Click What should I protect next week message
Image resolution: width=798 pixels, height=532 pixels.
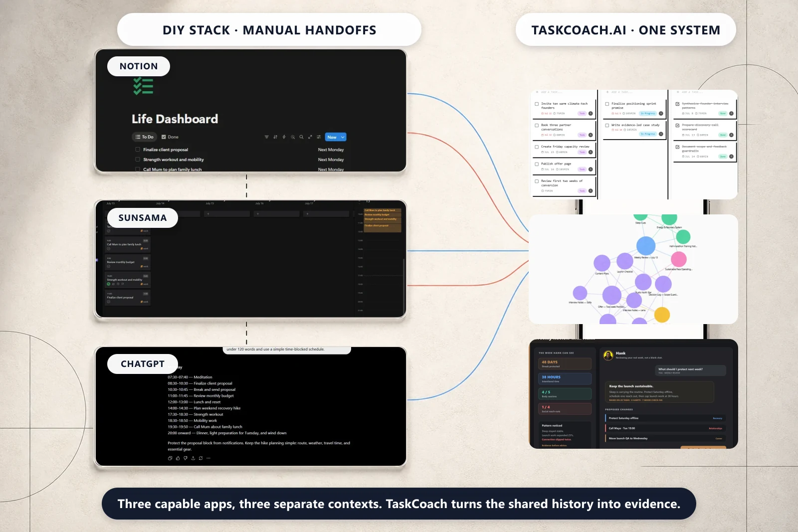(690, 370)
